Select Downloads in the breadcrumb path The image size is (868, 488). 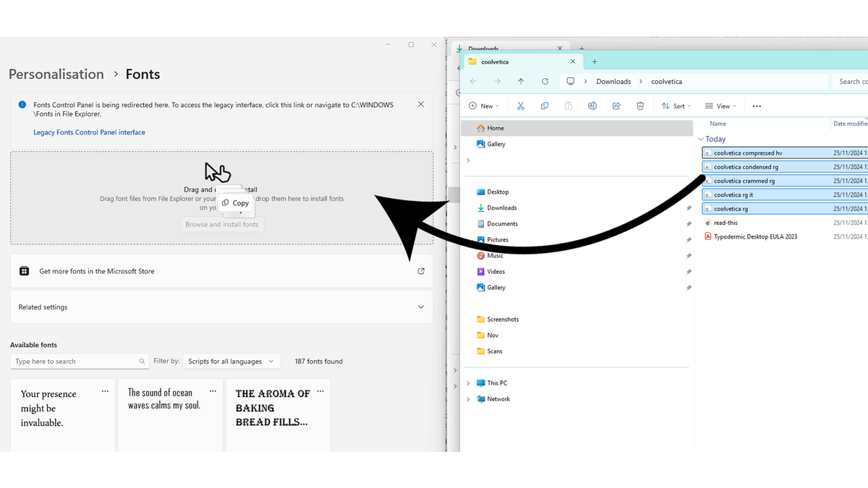click(613, 81)
